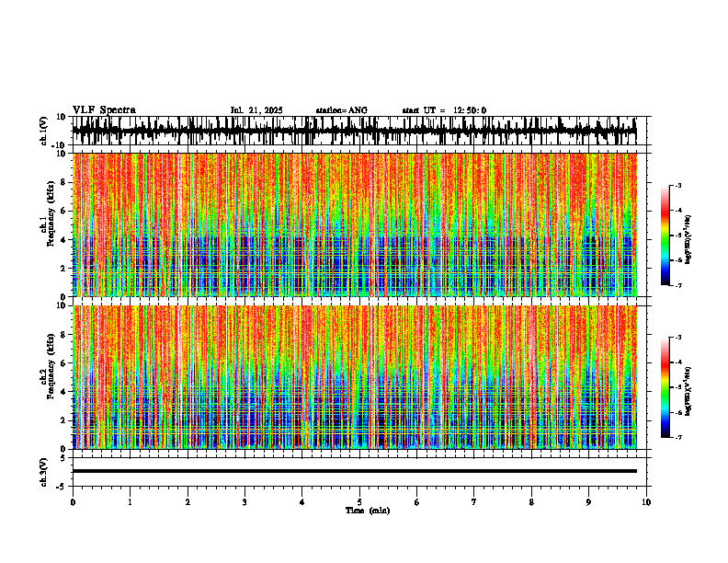Click the flat ch.3 voltage trace line

[354, 471]
